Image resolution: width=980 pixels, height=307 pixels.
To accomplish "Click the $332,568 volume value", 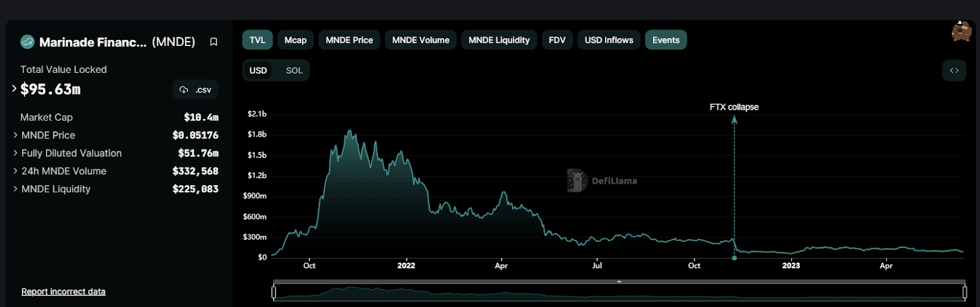I will (x=195, y=171).
